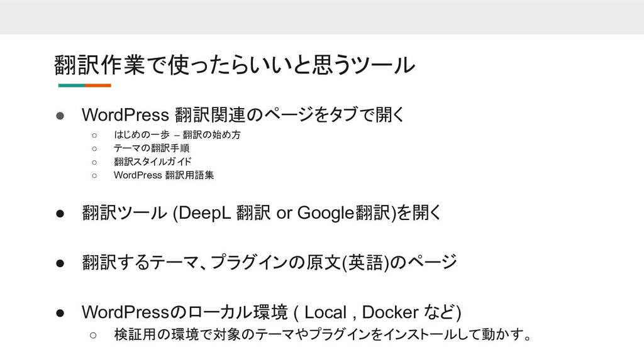
Task: Click the hollow bullet beside 翻訳スタイルガイド
Action: (x=94, y=162)
